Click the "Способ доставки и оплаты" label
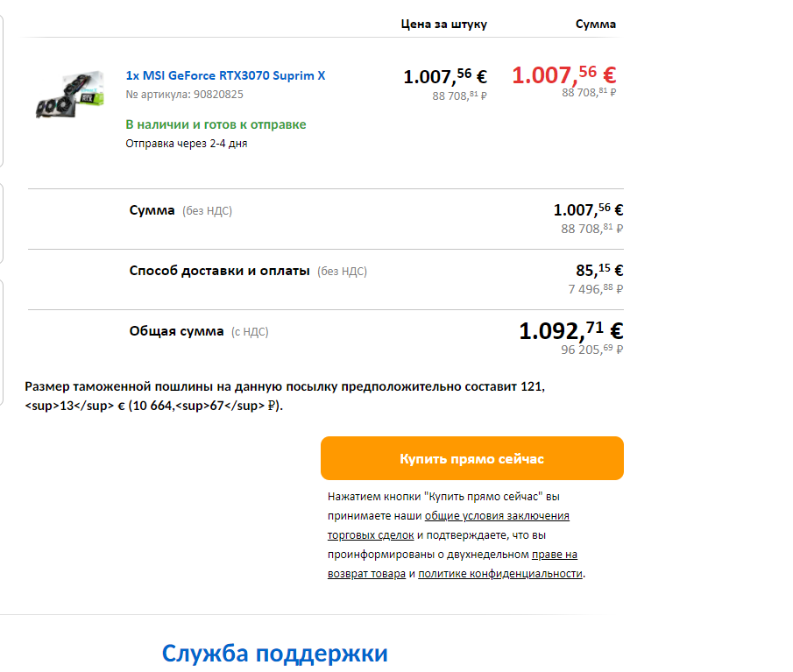The width and height of the screenshot is (793, 672). tap(219, 271)
